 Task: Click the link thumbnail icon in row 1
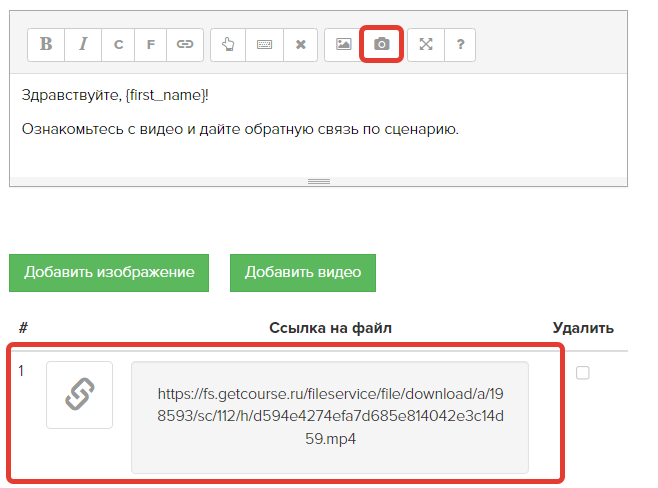click(x=79, y=395)
